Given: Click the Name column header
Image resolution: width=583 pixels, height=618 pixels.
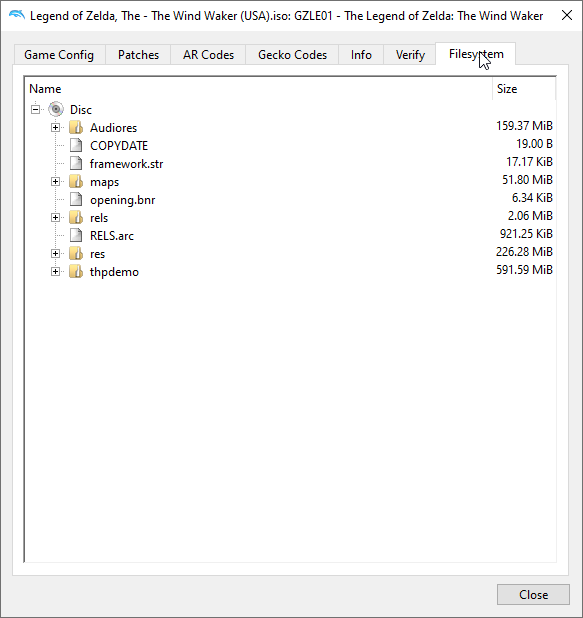Looking at the screenshot, I should (x=259, y=89).
